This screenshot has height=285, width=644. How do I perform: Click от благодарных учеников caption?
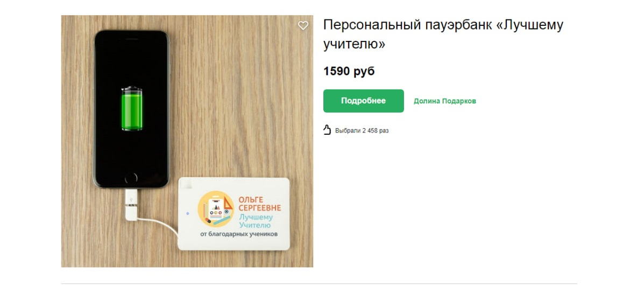pos(239,234)
